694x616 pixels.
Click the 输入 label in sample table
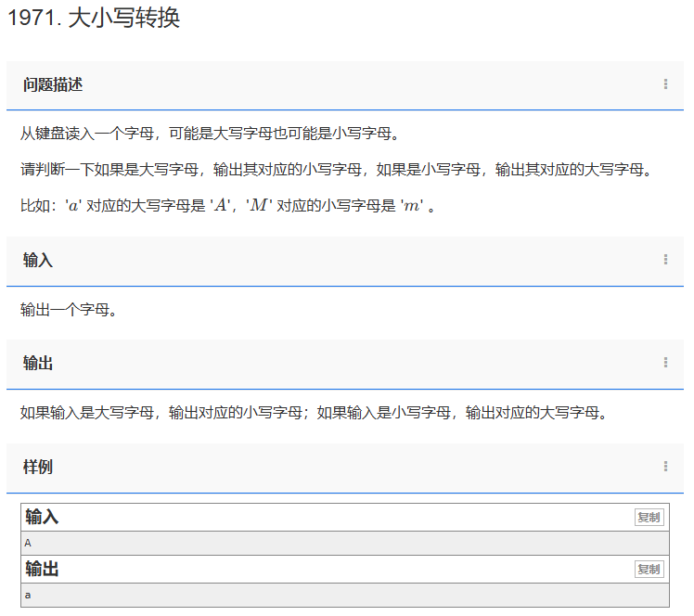tap(42, 517)
